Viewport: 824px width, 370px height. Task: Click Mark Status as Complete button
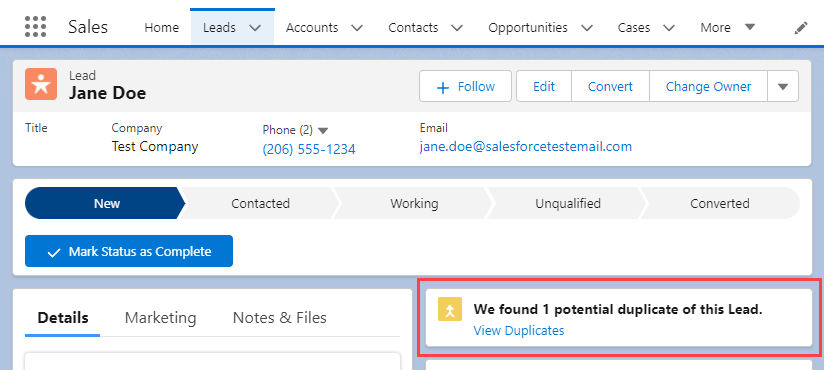click(129, 251)
